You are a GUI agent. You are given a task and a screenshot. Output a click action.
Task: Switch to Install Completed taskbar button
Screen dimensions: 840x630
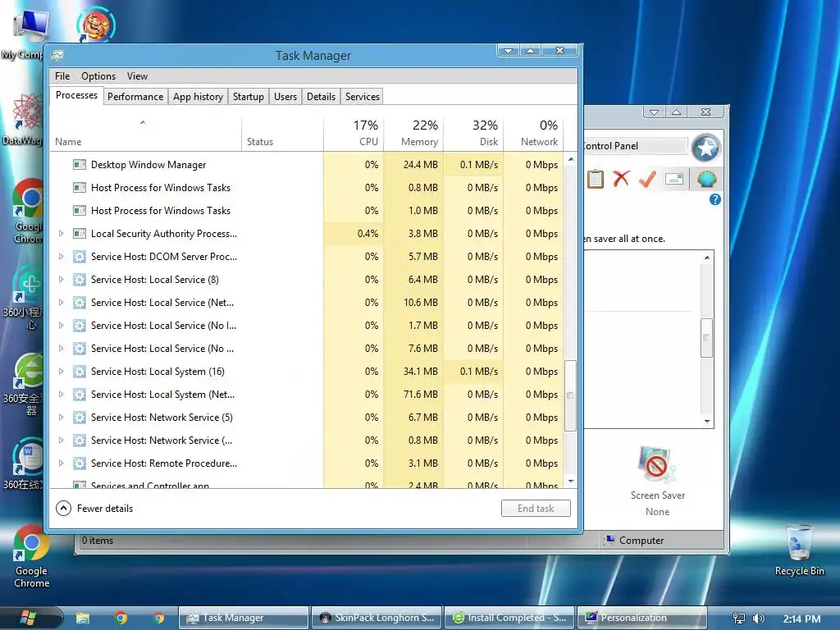pos(509,618)
